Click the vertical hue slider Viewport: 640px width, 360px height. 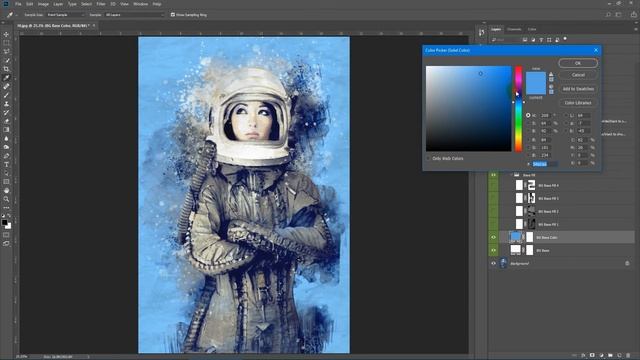[x=518, y=109]
